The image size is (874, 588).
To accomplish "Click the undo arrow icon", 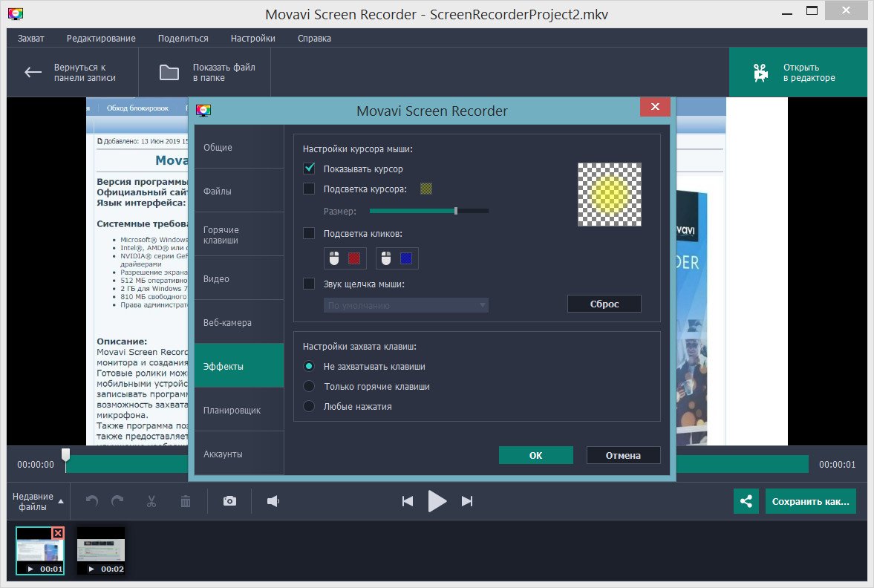I will [92, 501].
